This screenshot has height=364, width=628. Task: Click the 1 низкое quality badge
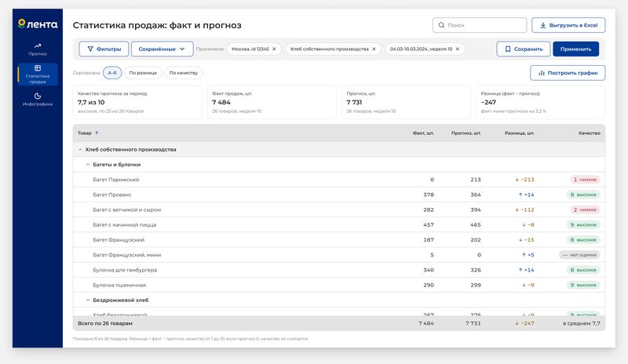pyautogui.click(x=585, y=180)
